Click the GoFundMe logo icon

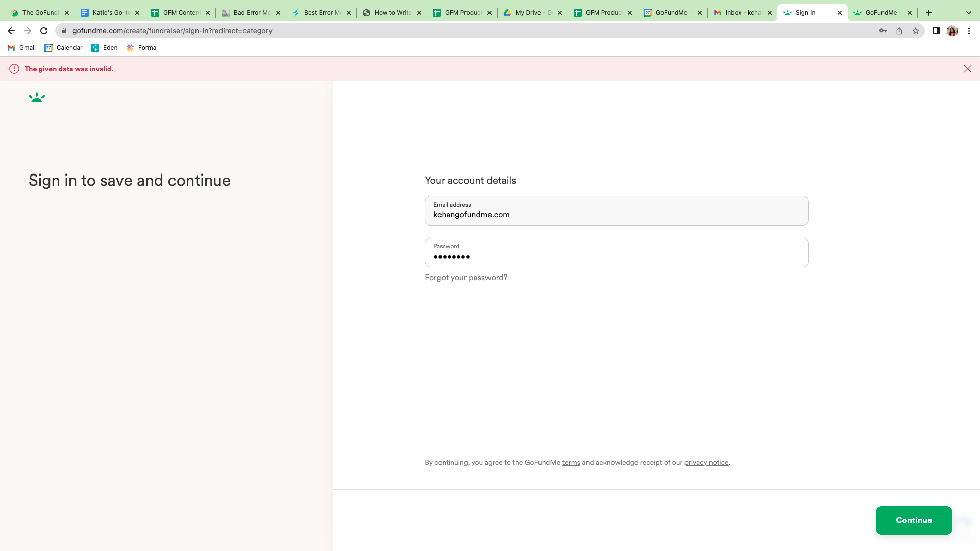[x=37, y=97]
